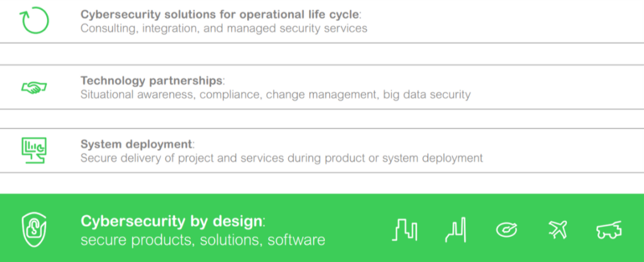Click 'Situational awareness, compliance, change management' description
This screenshot has height=262, width=644.
[230, 94]
